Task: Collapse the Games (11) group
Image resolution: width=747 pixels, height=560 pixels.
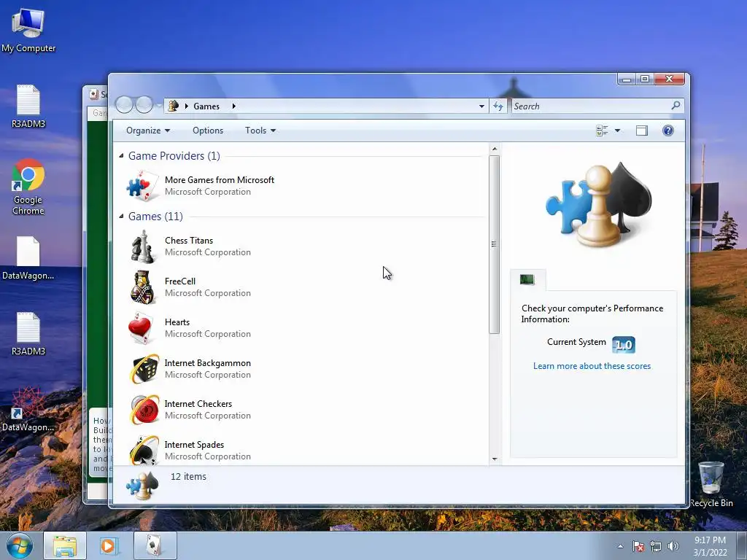Action: [121, 216]
